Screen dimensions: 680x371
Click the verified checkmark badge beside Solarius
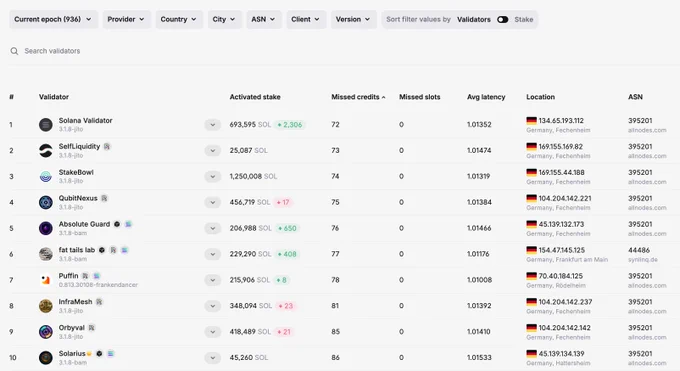(x=99, y=354)
